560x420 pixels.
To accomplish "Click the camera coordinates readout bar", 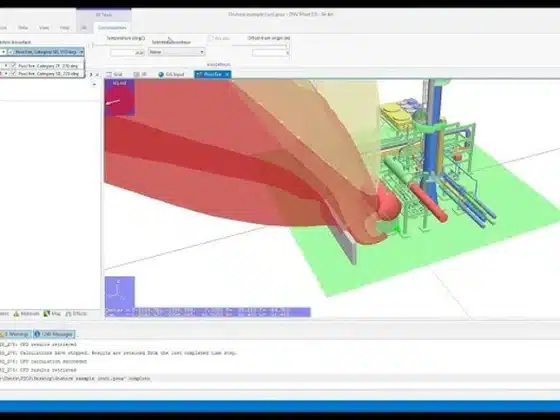I will click(208, 312).
